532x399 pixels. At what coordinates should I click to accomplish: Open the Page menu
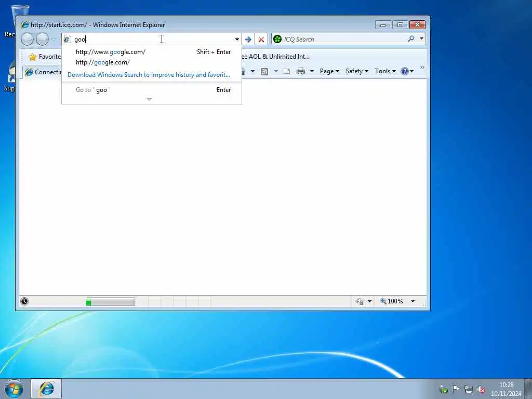[329, 71]
